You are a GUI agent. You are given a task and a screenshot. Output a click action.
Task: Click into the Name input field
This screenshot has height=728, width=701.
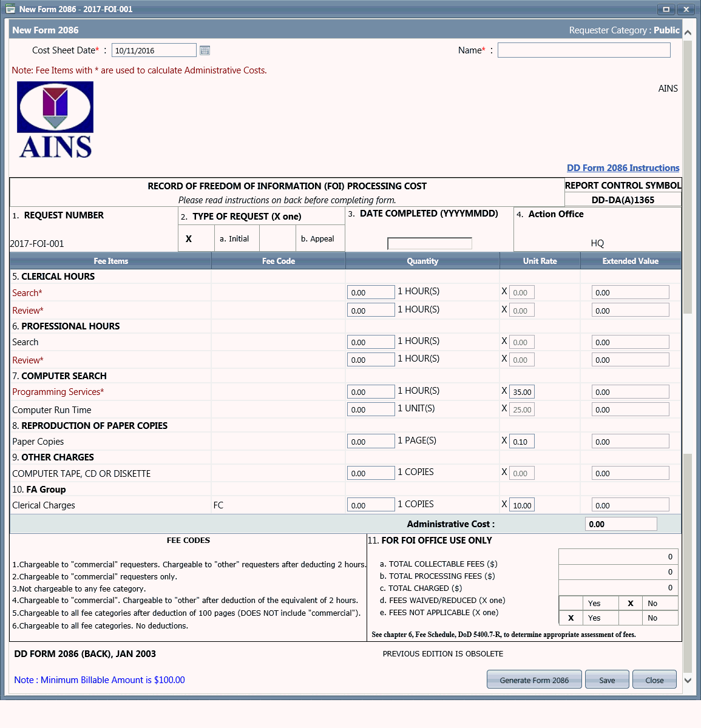pos(584,50)
